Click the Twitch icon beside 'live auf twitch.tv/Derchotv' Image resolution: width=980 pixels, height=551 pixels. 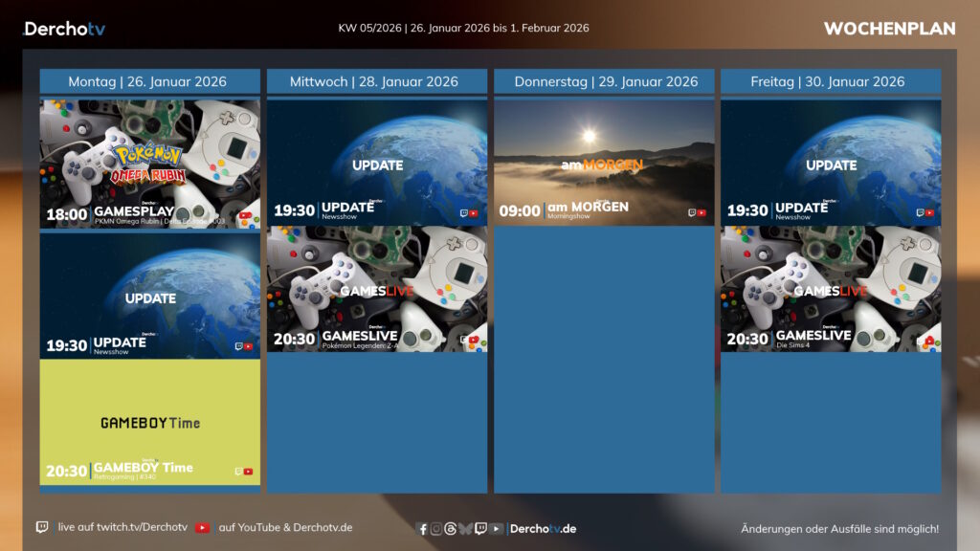pos(42,527)
